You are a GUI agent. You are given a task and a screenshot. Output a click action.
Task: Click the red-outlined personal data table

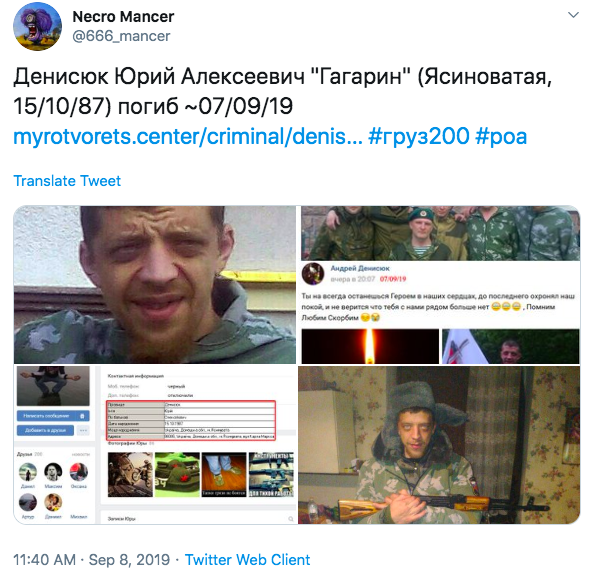point(191,420)
